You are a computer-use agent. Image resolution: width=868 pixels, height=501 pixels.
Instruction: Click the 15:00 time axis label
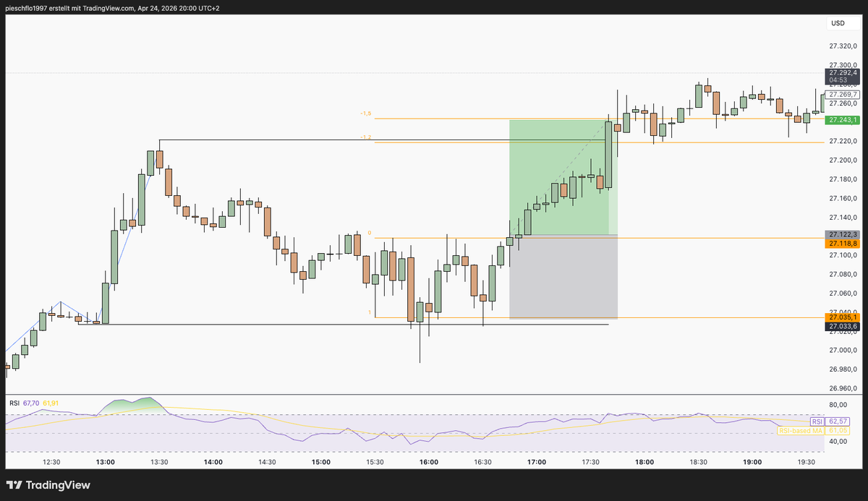tap(321, 462)
